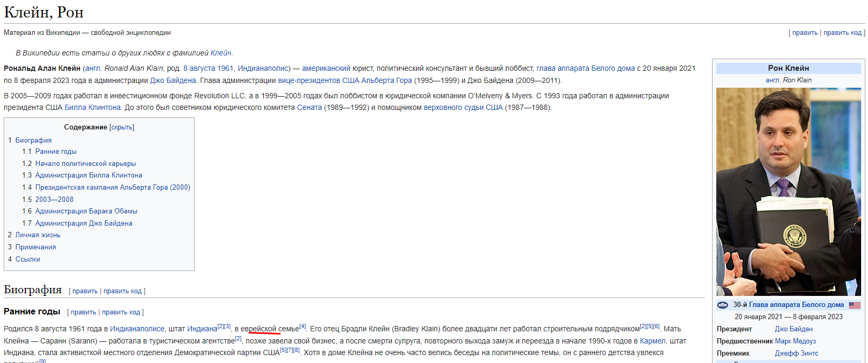This screenshot has height=363, width=868.
Task: Edit source of Ранние годы section
Action: [121, 312]
